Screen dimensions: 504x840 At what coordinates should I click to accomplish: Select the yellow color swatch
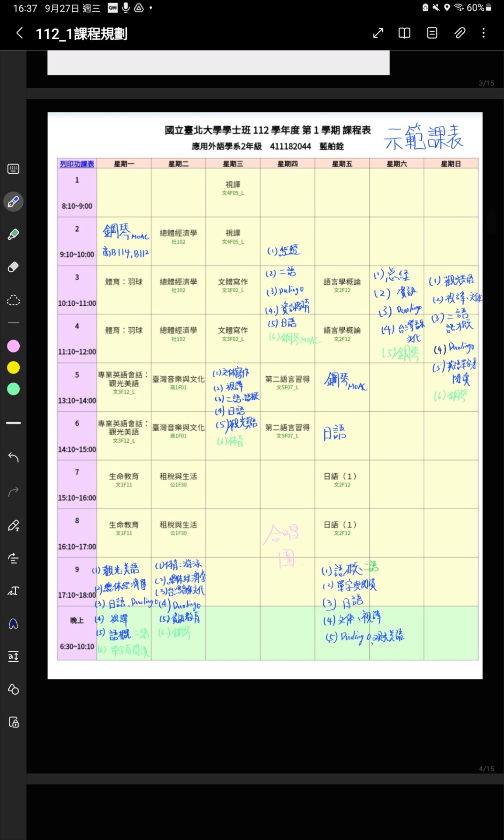coord(14,367)
